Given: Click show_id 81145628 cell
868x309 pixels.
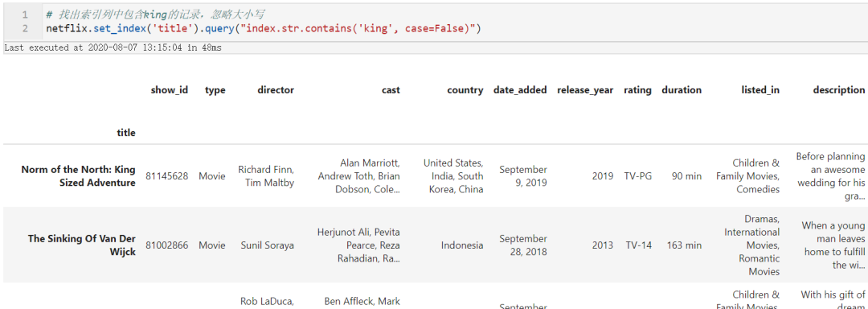Looking at the screenshot, I should [x=166, y=176].
